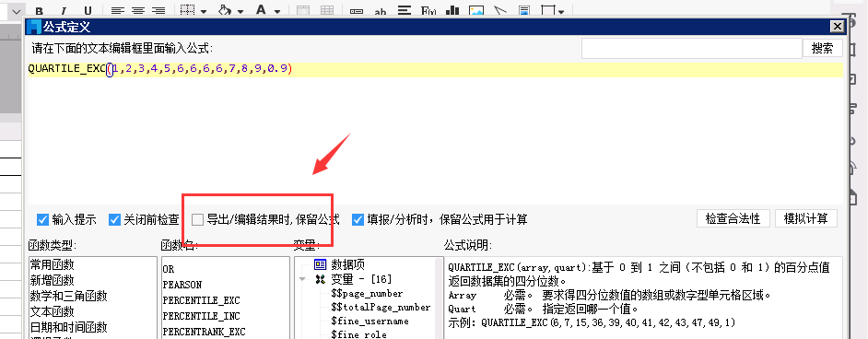Enable 导出/编辑结果时,保留公式 checkbox
868x339 pixels.
point(197,219)
